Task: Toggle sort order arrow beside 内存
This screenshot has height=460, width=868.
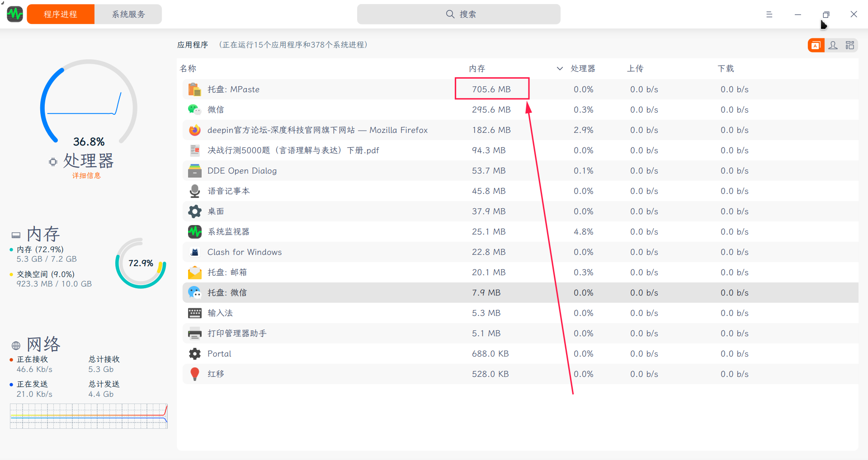Action: pos(560,69)
